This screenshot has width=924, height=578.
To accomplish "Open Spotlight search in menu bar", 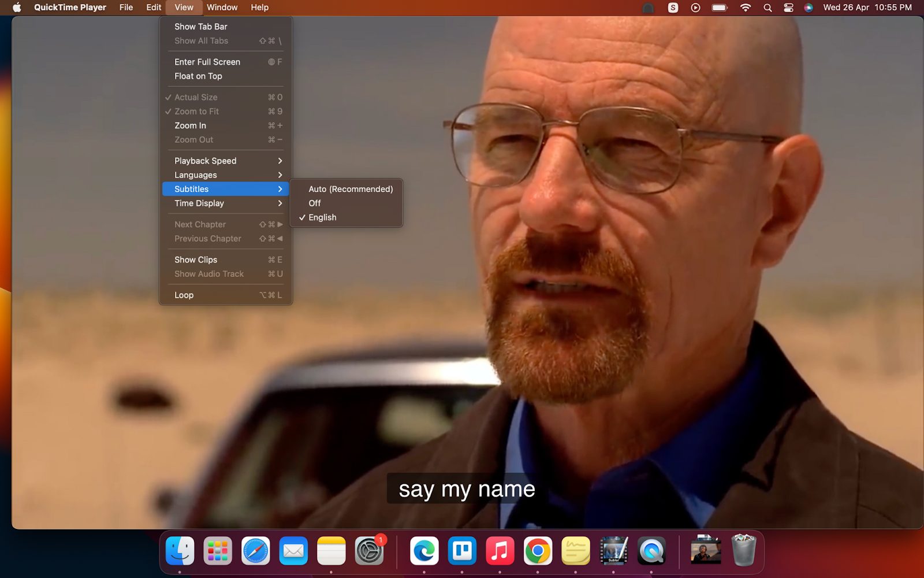I will (767, 8).
